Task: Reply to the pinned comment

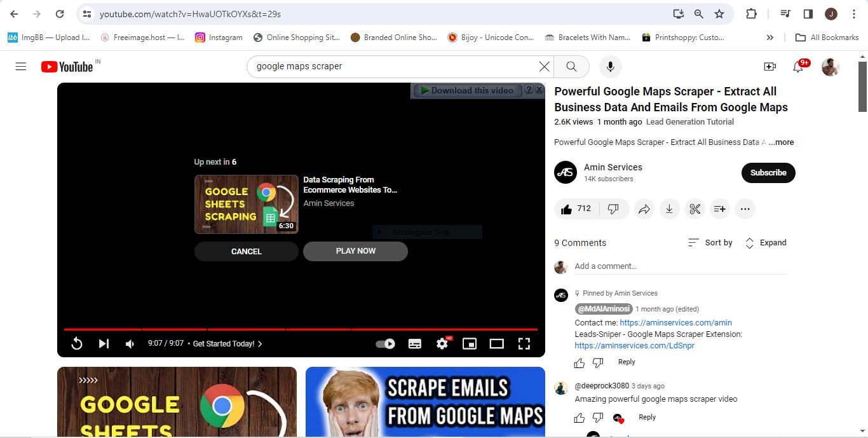Action: (x=627, y=362)
